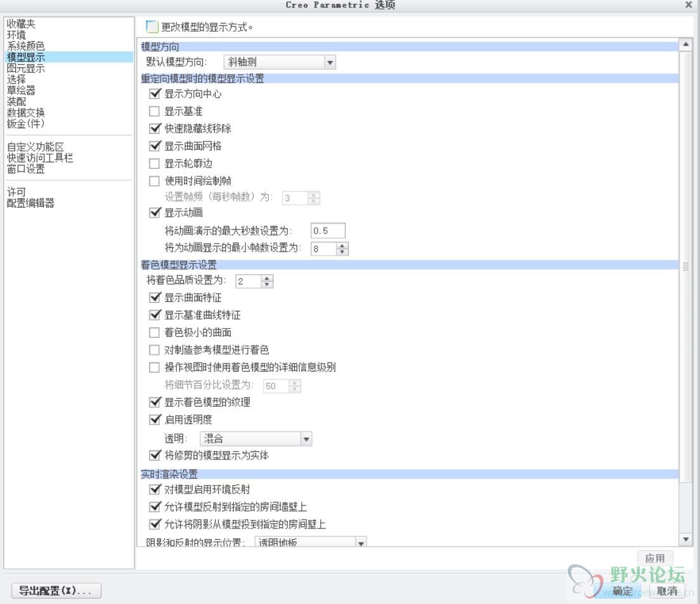
Task: Toggle 启用透明度 checkbox
Action: pos(155,419)
